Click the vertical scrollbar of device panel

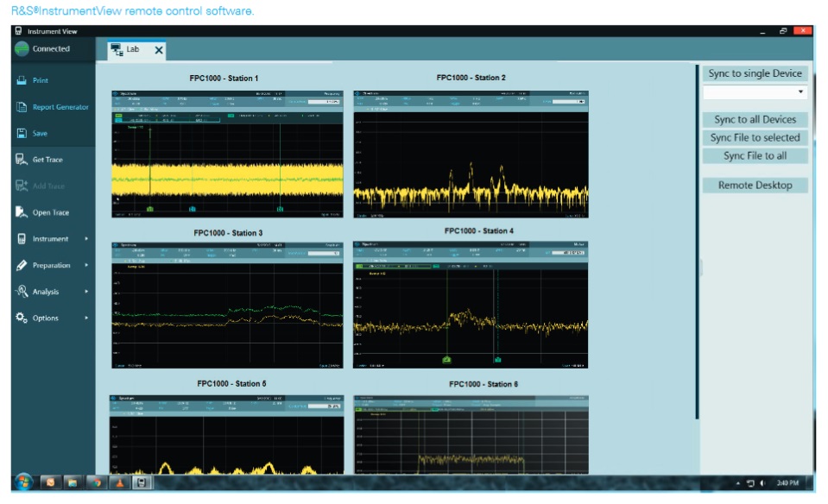point(697,242)
